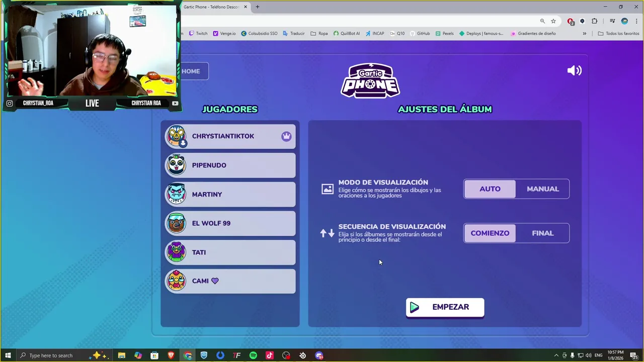Open the Venge.io bookmark

click(x=224, y=34)
